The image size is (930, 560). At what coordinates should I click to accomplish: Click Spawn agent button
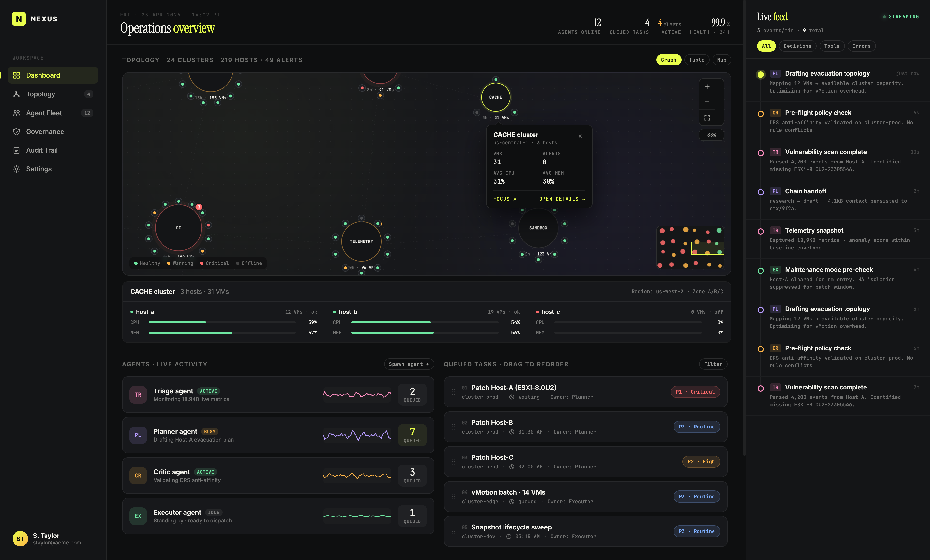[x=409, y=364]
